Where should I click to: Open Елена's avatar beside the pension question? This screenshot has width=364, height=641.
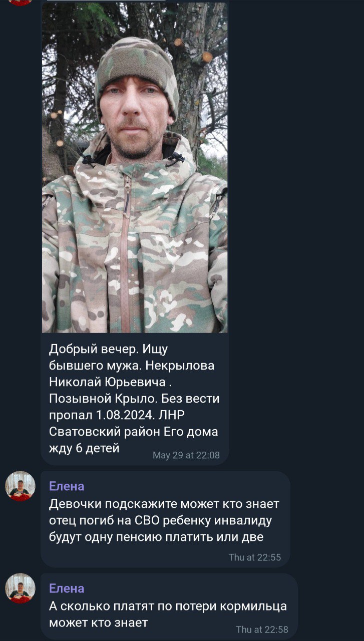(x=21, y=486)
